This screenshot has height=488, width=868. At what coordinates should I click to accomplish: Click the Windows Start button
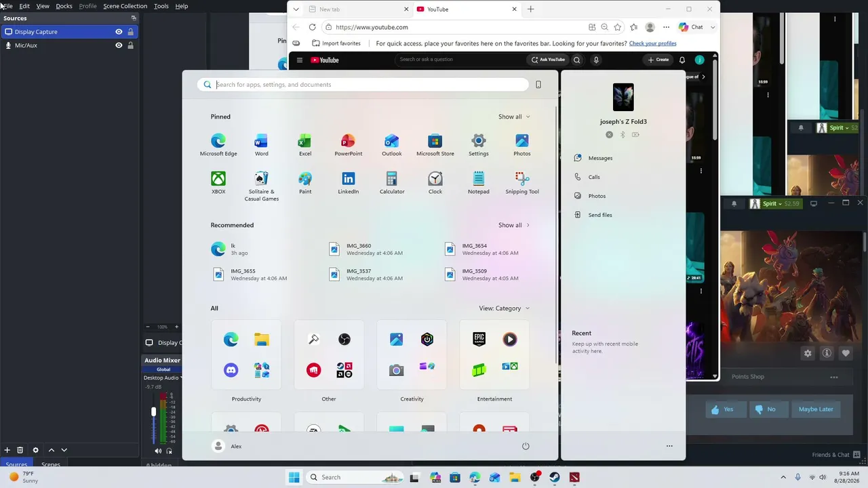[x=294, y=477]
